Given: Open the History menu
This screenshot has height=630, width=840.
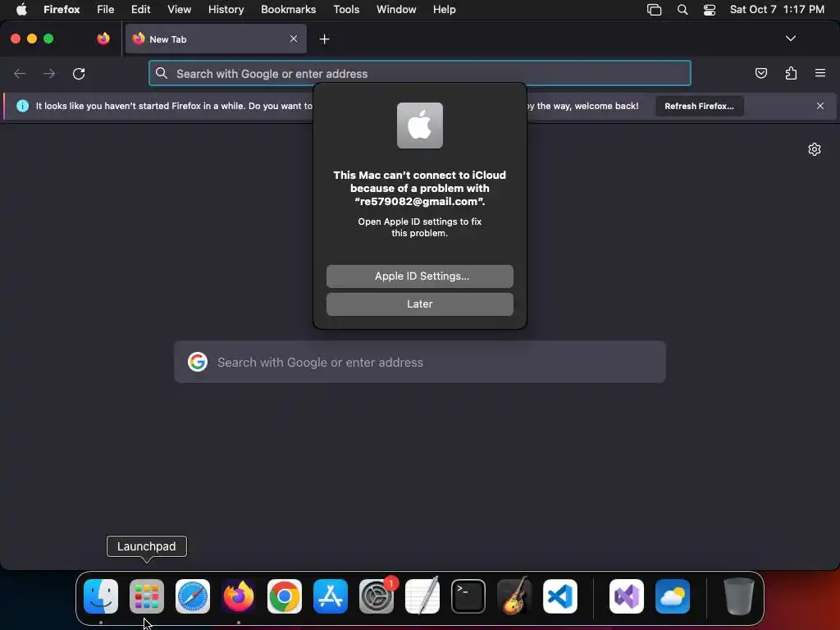Looking at the screenshot, I should click(226, 10).
